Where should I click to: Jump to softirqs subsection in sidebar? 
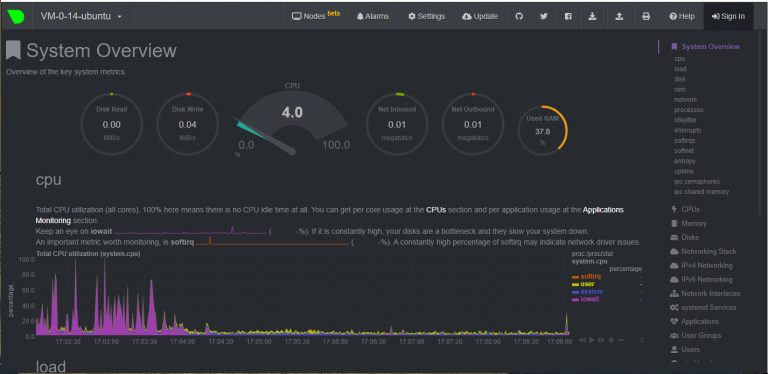tap(685, 140)
